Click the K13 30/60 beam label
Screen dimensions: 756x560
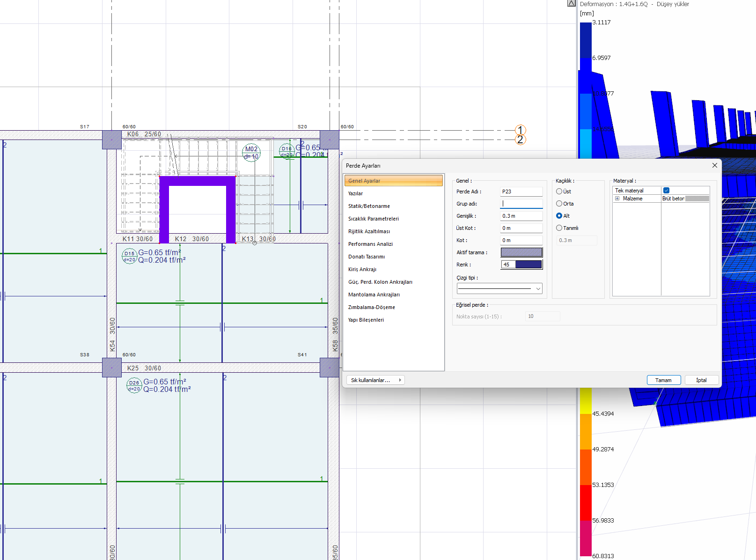259,239
